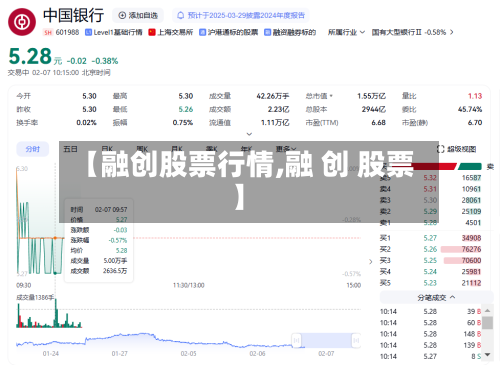Image resolution: width=500 pixels, height=365 pixels.
Task: Click the 买2 volume 76276
Action: pos(471,249)
